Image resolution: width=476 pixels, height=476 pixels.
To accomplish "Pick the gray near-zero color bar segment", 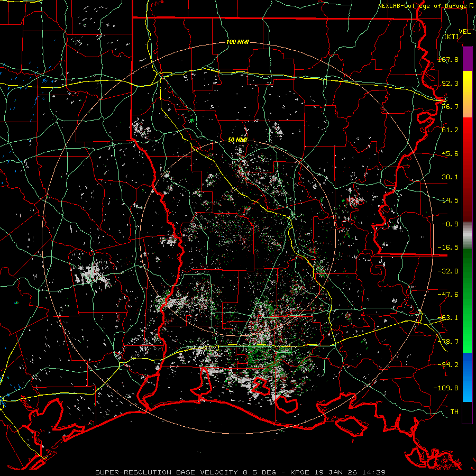I will click(467, 235).
